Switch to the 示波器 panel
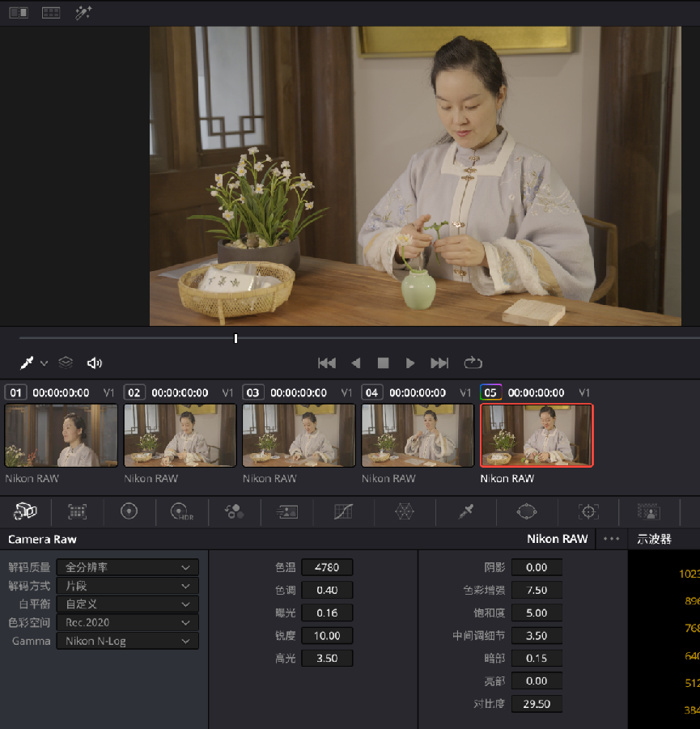700x729 pixels. (654, 539)
